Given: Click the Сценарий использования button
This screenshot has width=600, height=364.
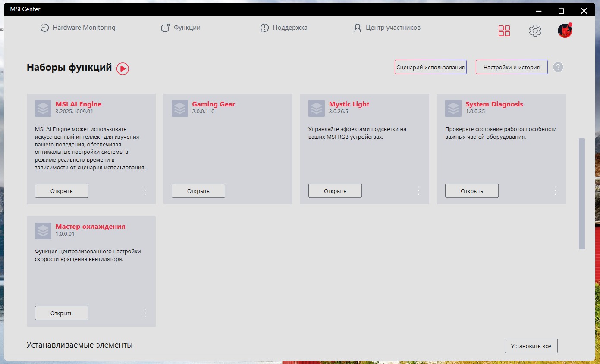Looking at the screenshot, I should (x=430, y=67).
